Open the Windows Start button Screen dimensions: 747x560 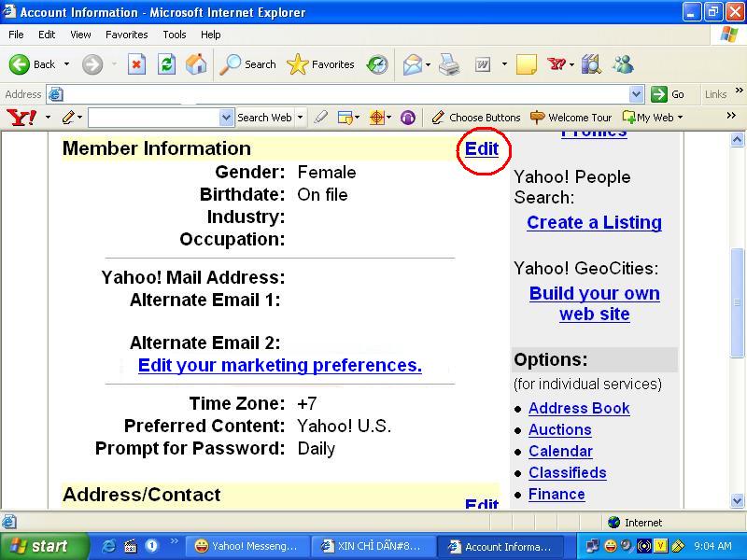44,546
